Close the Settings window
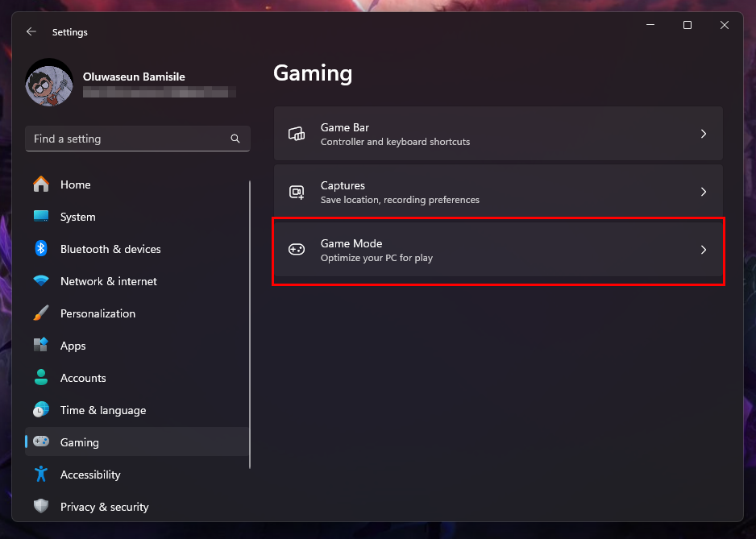The width and height of the screenshot is (756, 539). (x=725, y=25)
